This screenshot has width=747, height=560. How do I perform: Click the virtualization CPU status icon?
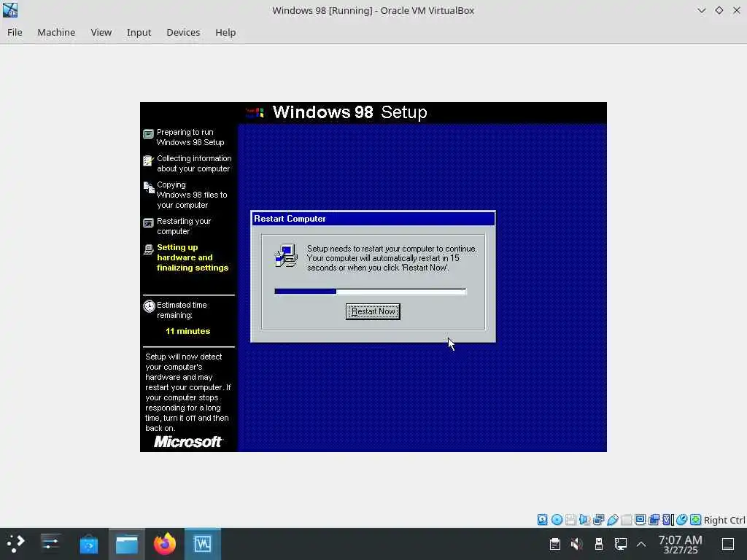tap(668, 519)
